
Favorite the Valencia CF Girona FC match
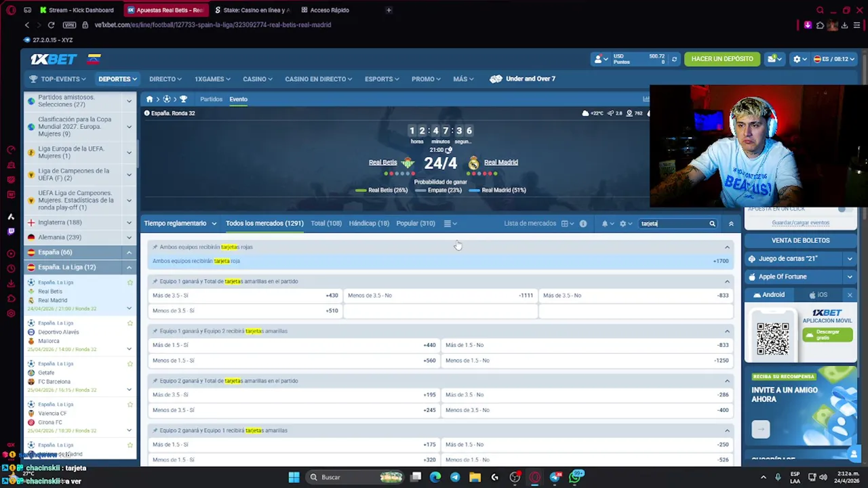pos(130,405)
